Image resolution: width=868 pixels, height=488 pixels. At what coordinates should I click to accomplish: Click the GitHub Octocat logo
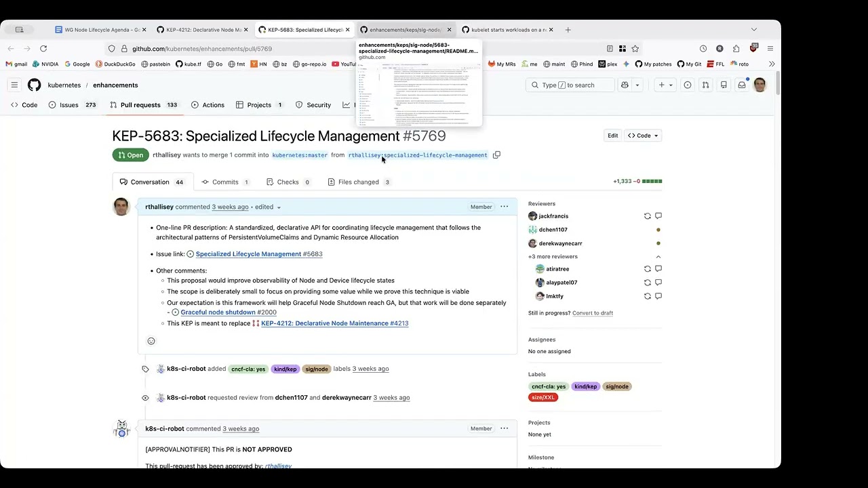click(34, 85)
